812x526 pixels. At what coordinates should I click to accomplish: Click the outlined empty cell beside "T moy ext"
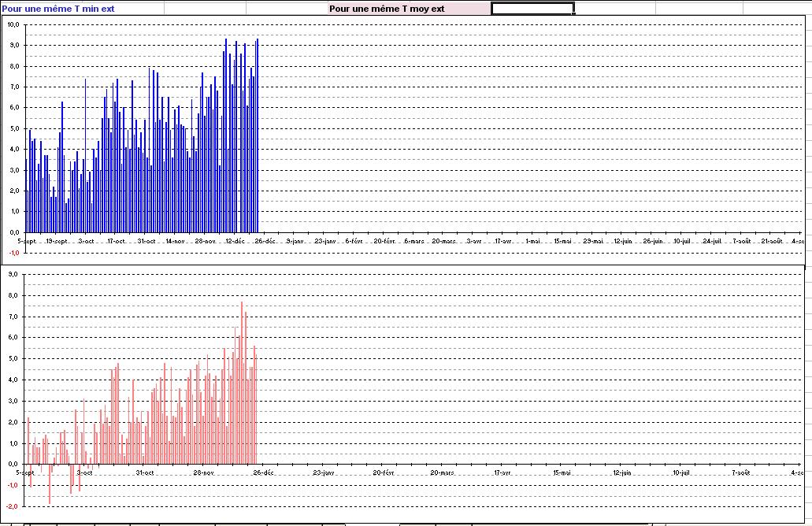click(532, 9)
